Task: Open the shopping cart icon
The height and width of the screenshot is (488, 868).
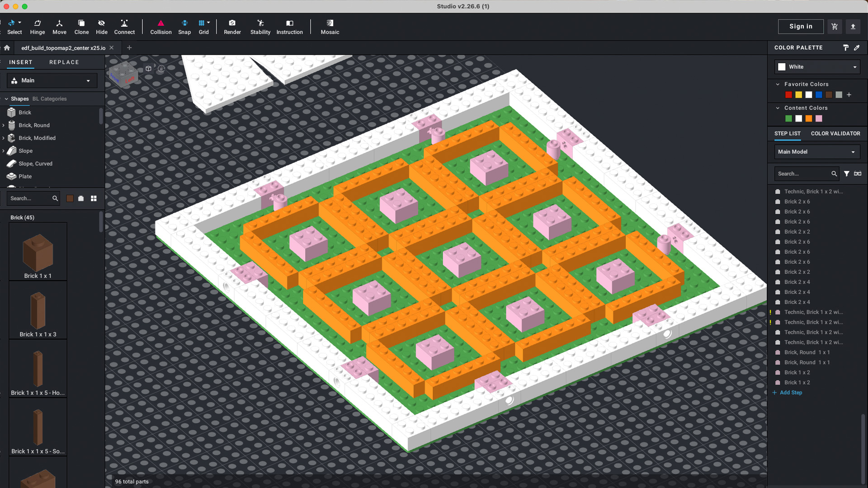Action: (835, 26)
